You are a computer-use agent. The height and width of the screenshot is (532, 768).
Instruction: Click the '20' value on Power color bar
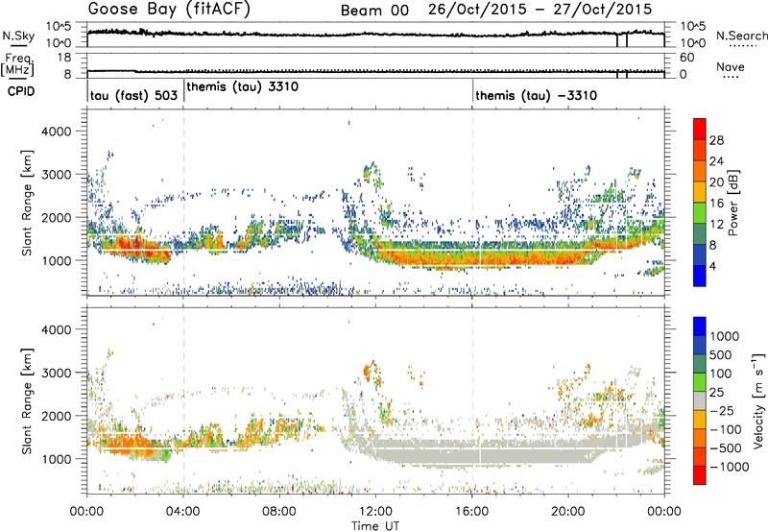click(x=716, y=182)
